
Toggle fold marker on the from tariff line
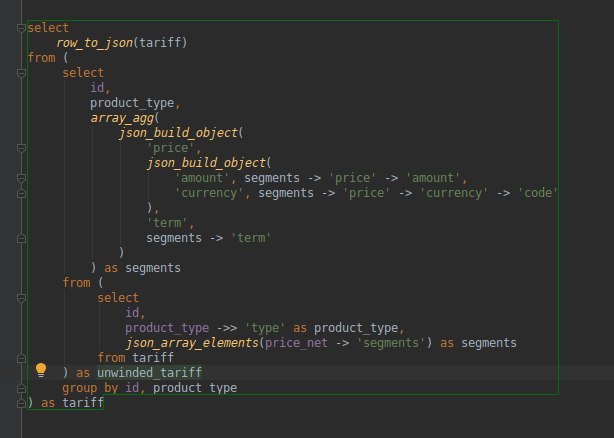[x=22, y=358]
